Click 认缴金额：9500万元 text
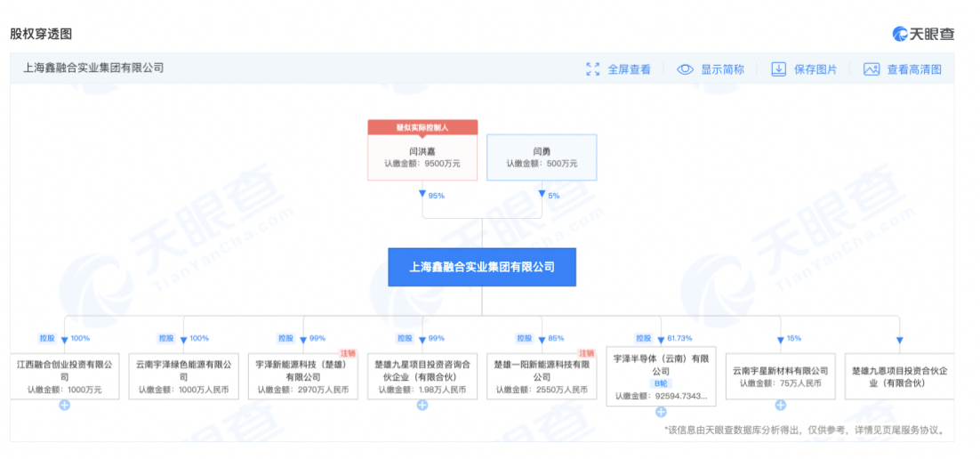 click(422, 163)
